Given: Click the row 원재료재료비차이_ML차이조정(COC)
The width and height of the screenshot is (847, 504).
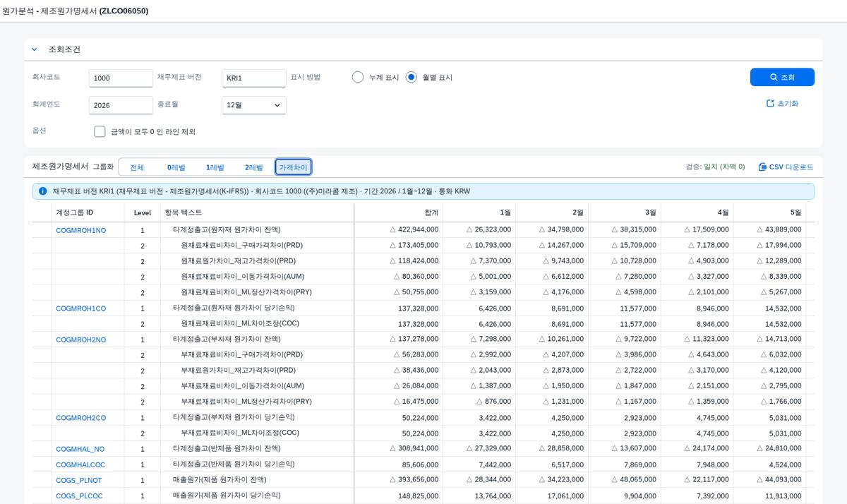Looking at the screenshot, I should (x=423, y=324).
